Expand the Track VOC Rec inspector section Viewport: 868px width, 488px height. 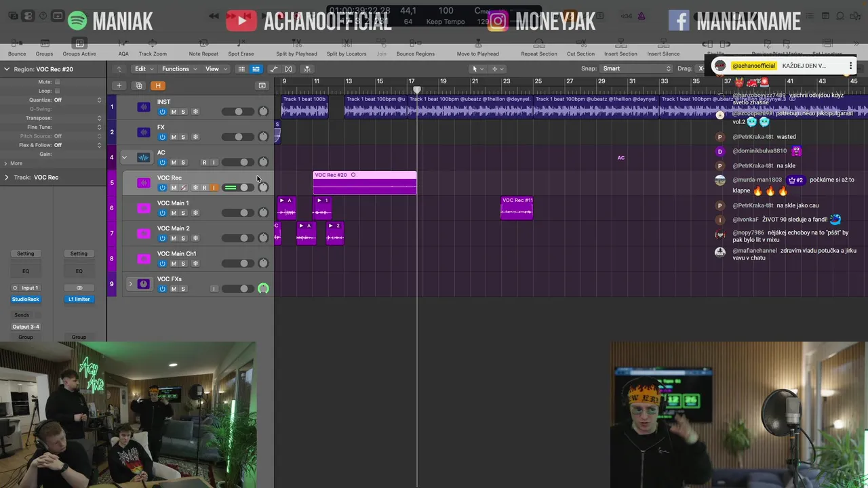[x=7, y=178]
